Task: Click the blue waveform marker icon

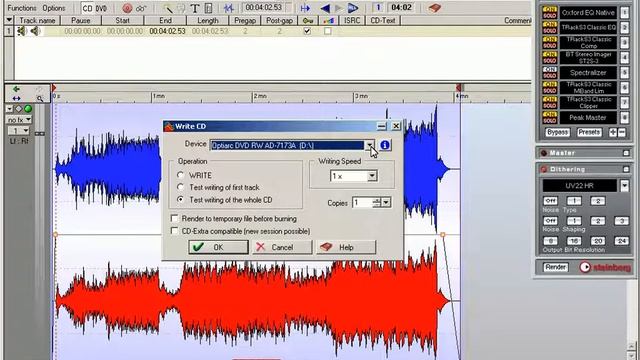Action: [x=229, y=8]
